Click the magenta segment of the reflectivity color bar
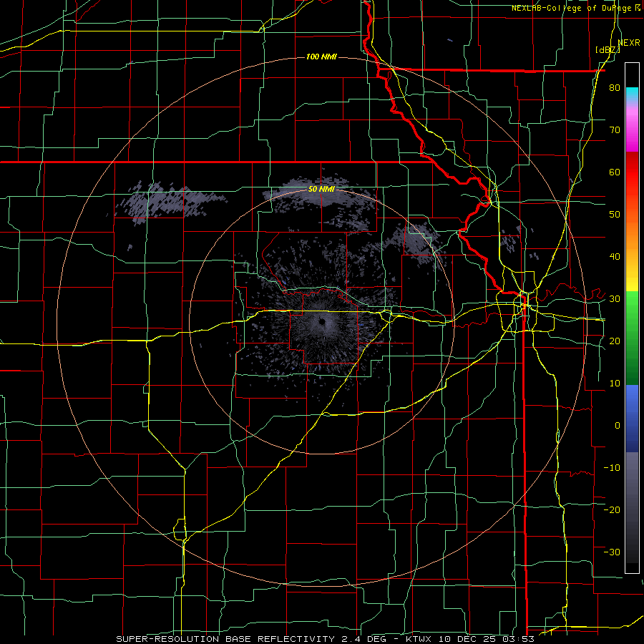This screenshot has width=644, height=644. (x=632, y=130)
